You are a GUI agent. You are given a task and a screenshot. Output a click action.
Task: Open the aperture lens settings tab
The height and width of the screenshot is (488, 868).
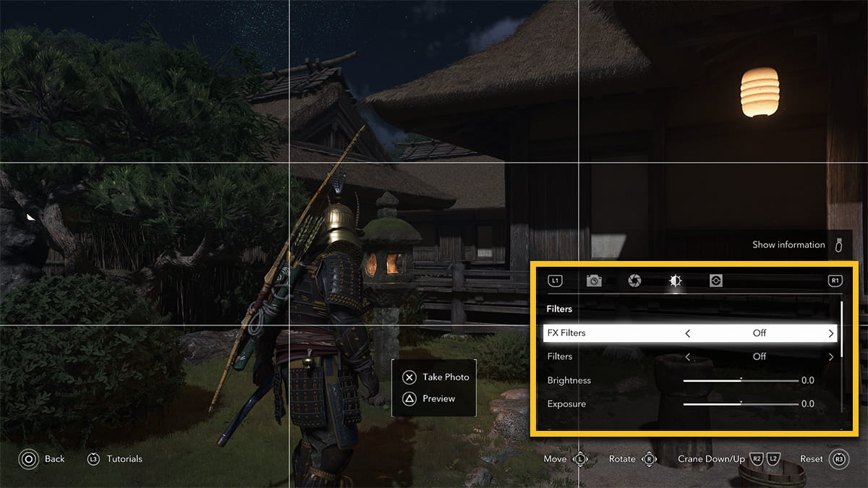tap(634, 281)
